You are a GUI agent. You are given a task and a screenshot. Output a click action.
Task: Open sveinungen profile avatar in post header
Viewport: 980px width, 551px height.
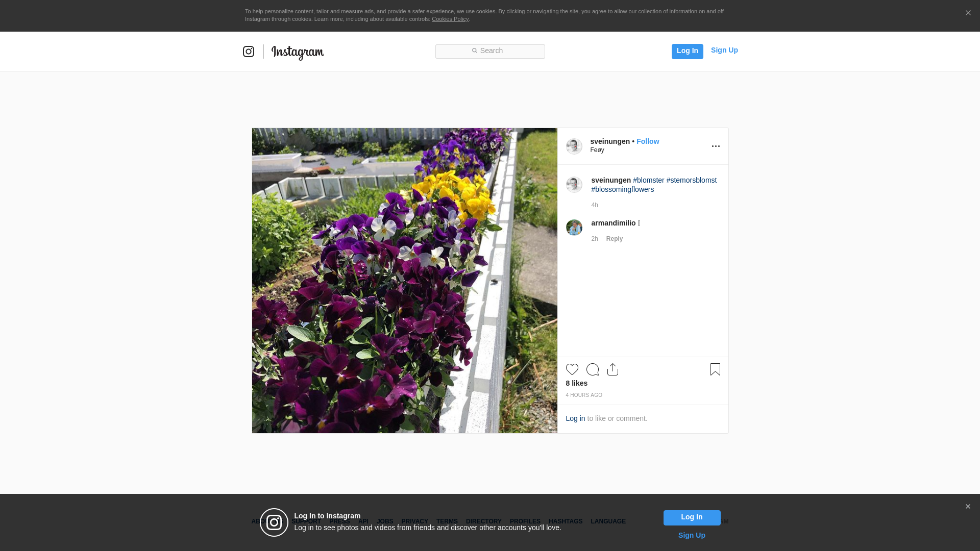574,146
